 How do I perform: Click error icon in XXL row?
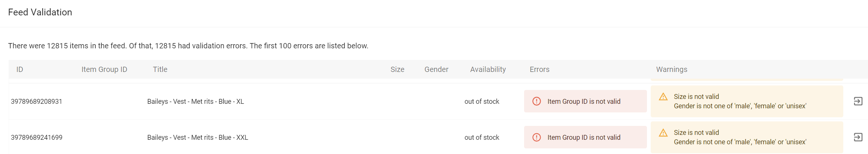[x=536, y=137]
